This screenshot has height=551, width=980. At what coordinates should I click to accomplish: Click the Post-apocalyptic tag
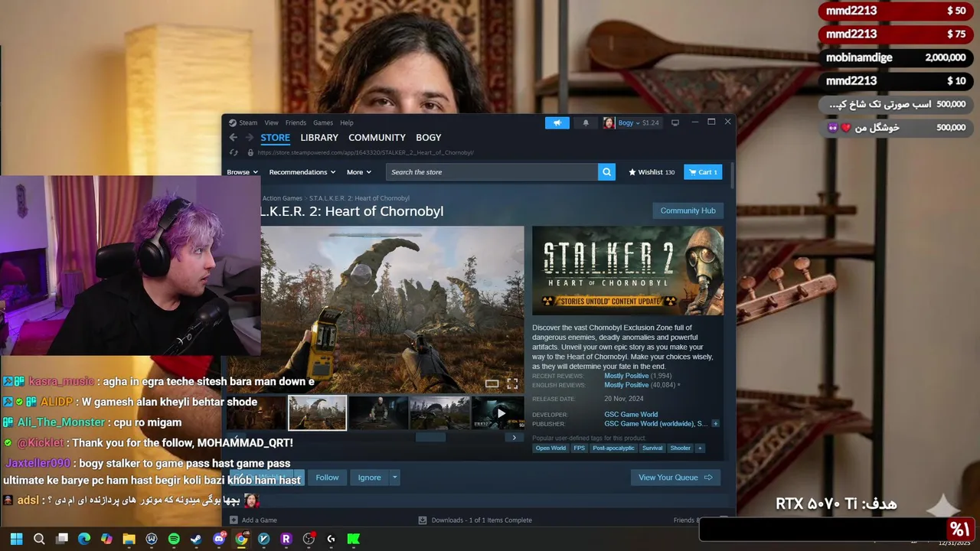(613, 448)
